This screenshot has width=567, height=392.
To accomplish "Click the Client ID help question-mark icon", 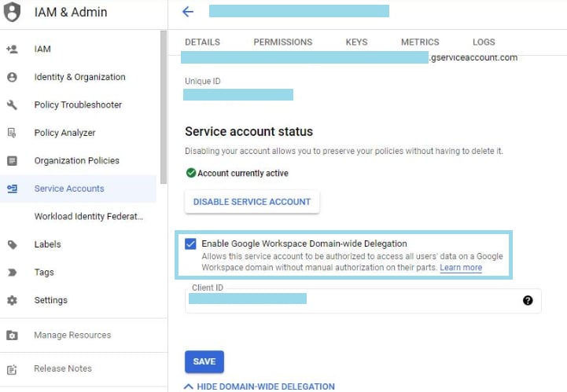I will (528, 300).
